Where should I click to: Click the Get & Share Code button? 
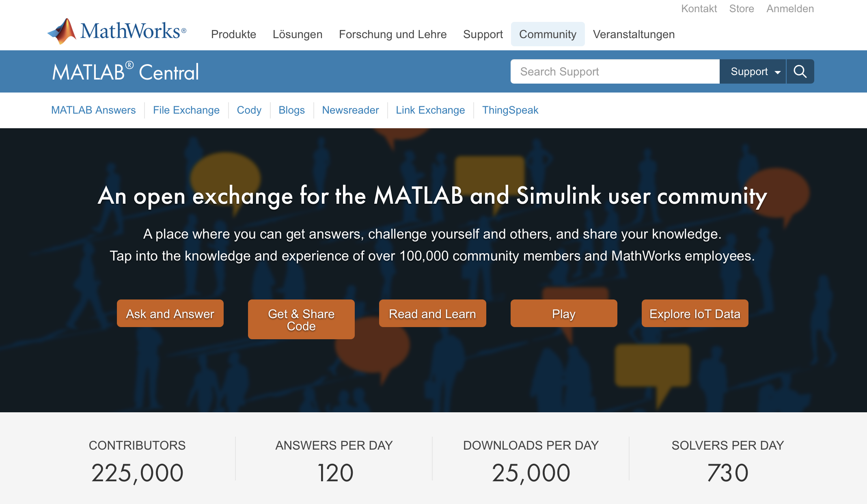pyautogui.click(x=301, y=319)
